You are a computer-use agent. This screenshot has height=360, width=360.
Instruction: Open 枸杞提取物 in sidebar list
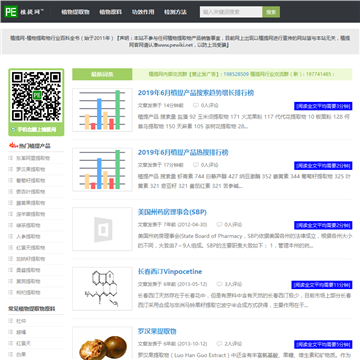(28, 292)
